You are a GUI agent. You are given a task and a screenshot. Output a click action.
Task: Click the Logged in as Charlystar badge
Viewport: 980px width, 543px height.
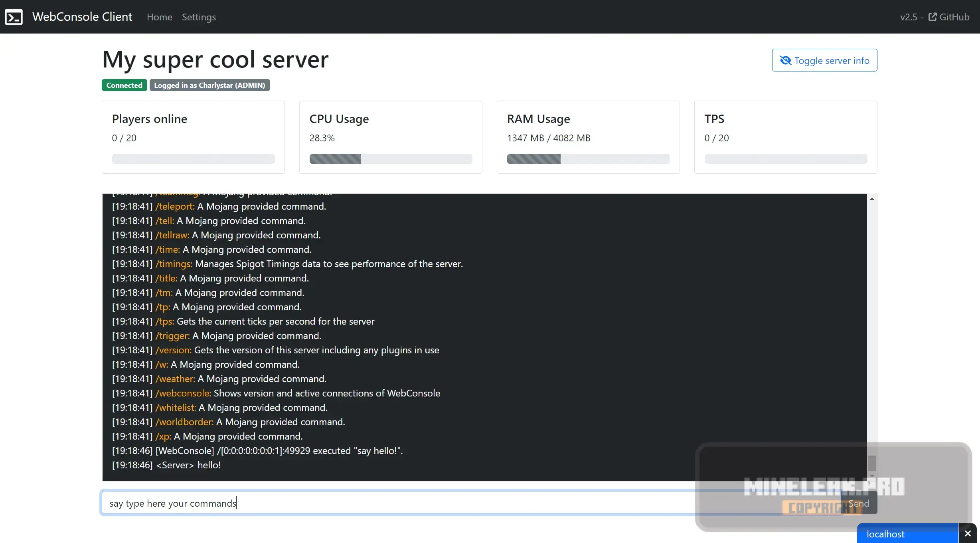(x=209, y=85)
